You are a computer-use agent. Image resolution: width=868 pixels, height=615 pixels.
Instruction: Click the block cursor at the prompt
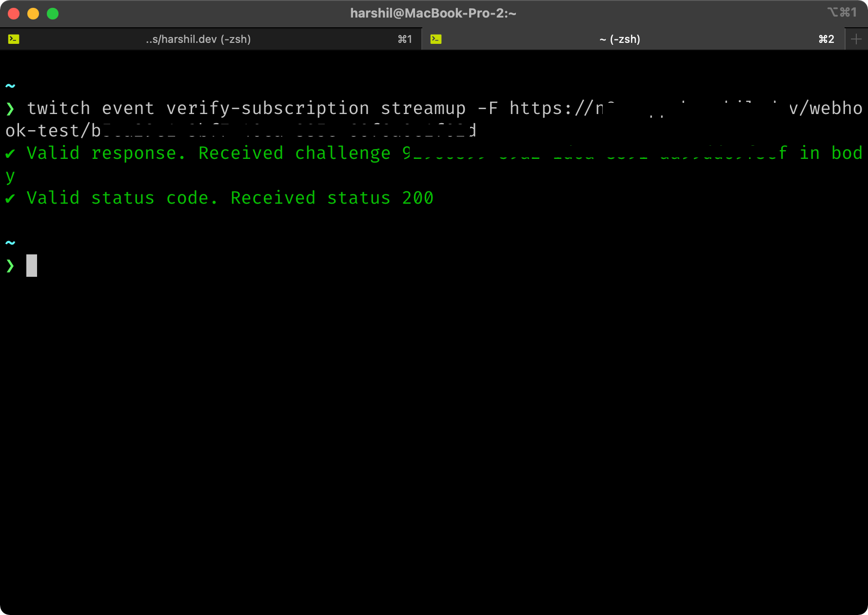32,266
